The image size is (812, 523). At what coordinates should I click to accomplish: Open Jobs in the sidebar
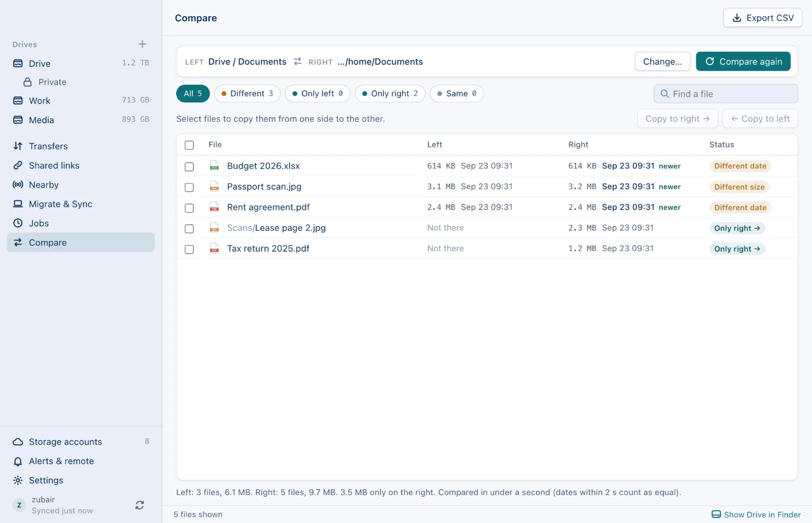pyautogui.click(x=81, y=223)
